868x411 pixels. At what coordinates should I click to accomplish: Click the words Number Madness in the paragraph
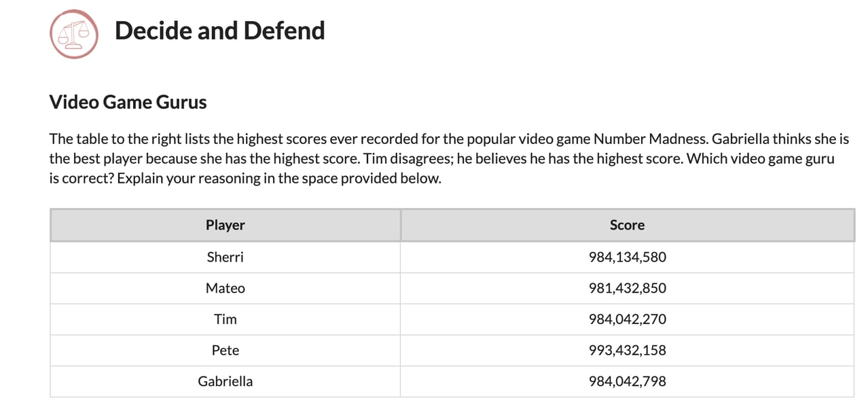pyautogui.click(x=650, y=139)
